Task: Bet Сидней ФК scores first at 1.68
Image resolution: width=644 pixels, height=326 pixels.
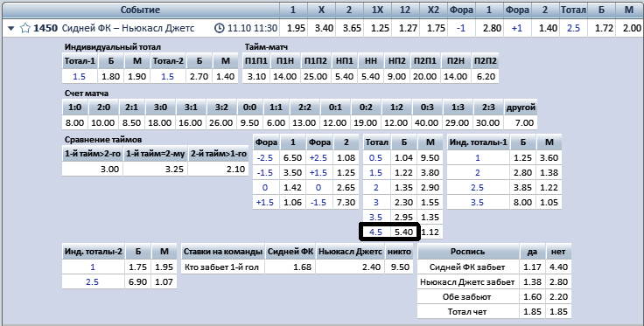Action: click(x=290, y=267)
